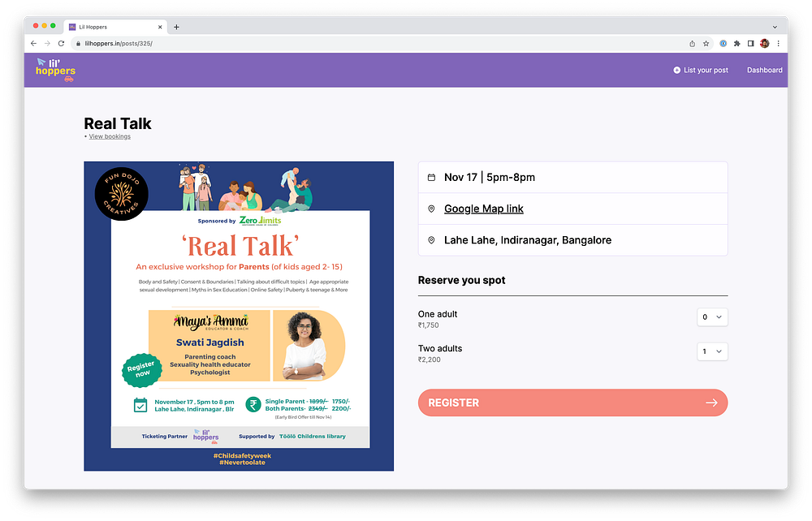Click the plus icon in List your post
This screenshot has width=812, height=521.
(x=677, y=71)
